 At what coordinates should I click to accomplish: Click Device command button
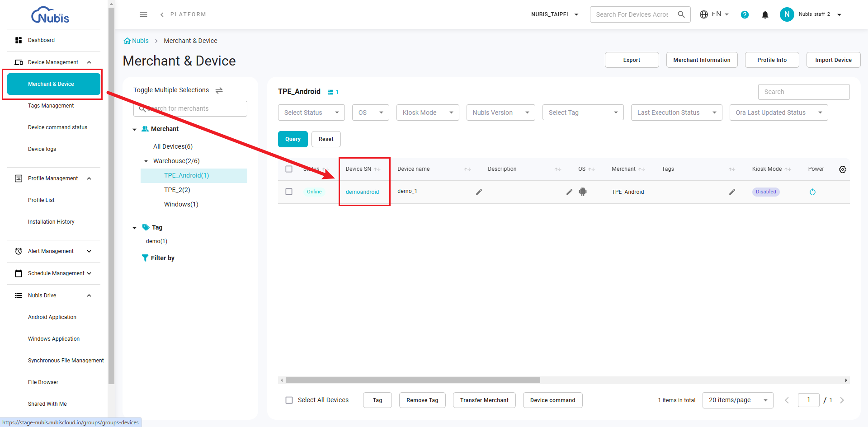pos(552,400)
